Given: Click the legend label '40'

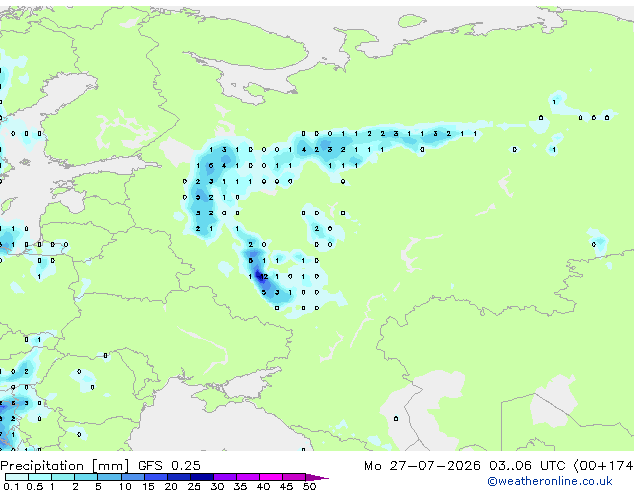Looking at the screenshot, I should coord(263,486).
